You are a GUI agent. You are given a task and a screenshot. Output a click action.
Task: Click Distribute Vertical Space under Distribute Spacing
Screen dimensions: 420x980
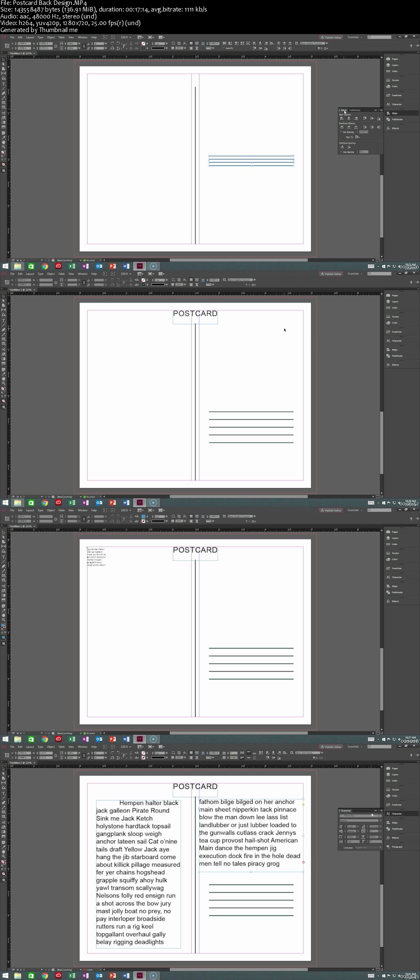[x=342, y=147]
